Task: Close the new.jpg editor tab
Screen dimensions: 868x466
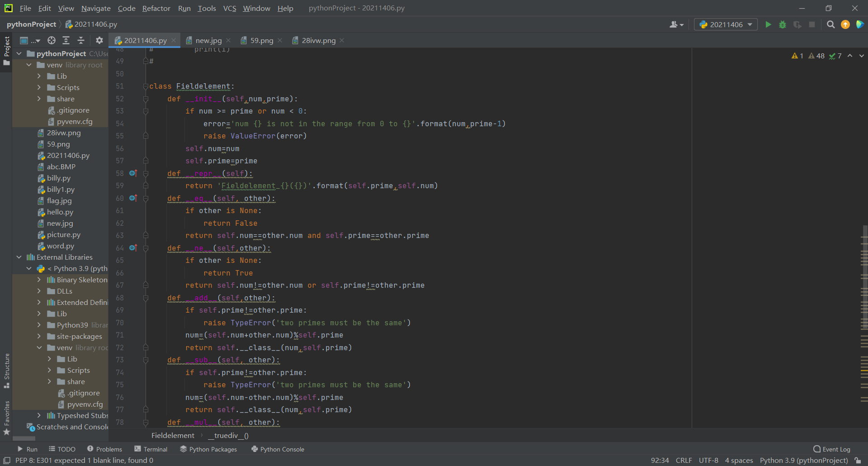Action: tap(228, 40)
